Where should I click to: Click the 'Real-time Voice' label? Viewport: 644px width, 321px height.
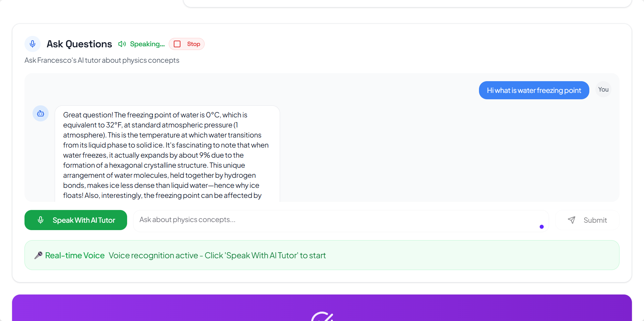(75, 255)
